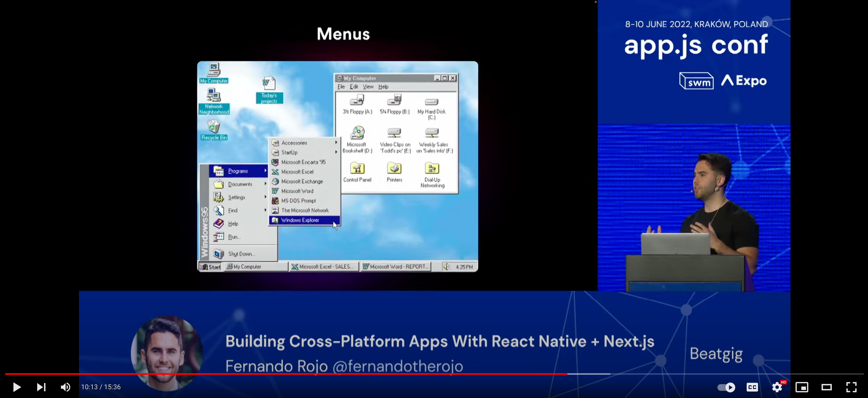Viewport: 868px width, 398px height.
Task: Expand the StartUp submenu
Action: pyautogui.click(x=305, y=152)
